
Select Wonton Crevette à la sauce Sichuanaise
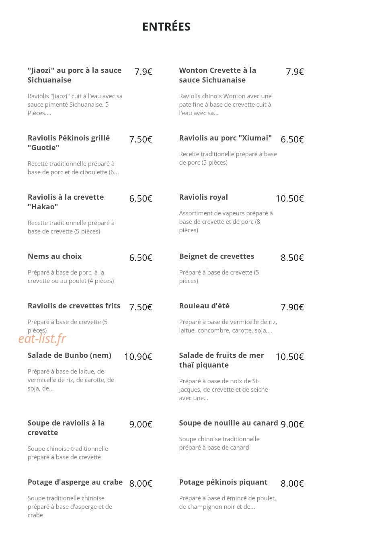[x=218, y=75]
